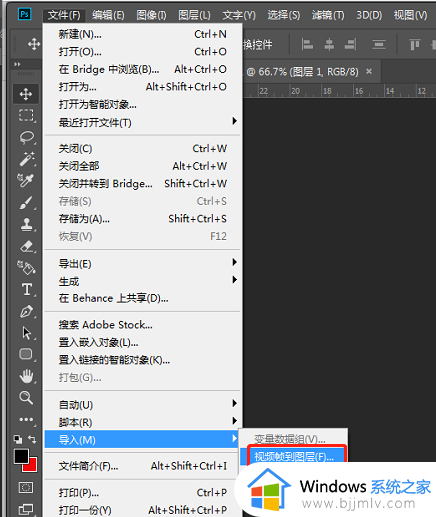Reset to default foreground and background colors
The width and height of the screenshot is (436, 517).
[x=18, y=439]
